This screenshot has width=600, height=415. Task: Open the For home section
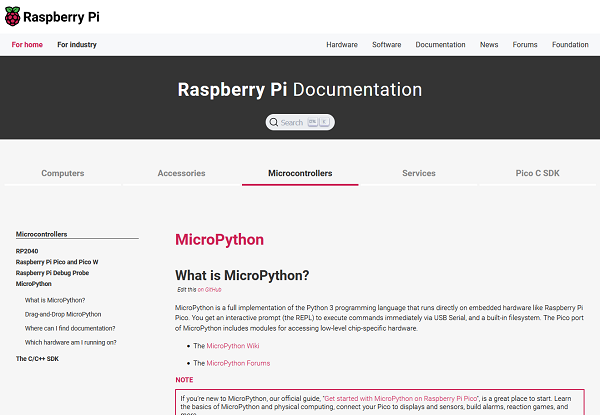point(27,45)
